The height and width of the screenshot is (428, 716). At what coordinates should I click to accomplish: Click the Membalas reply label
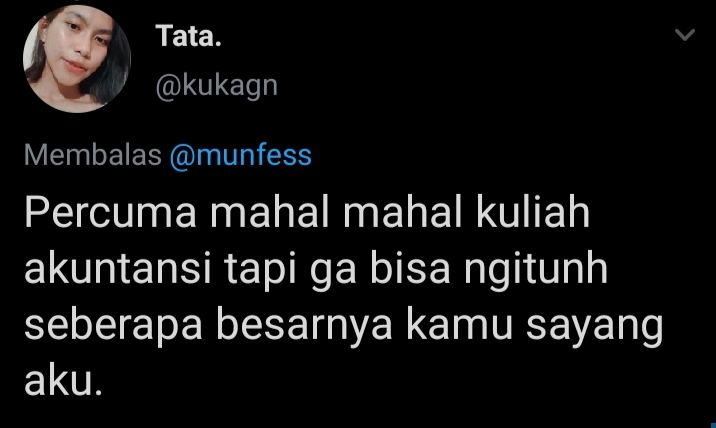93,155
